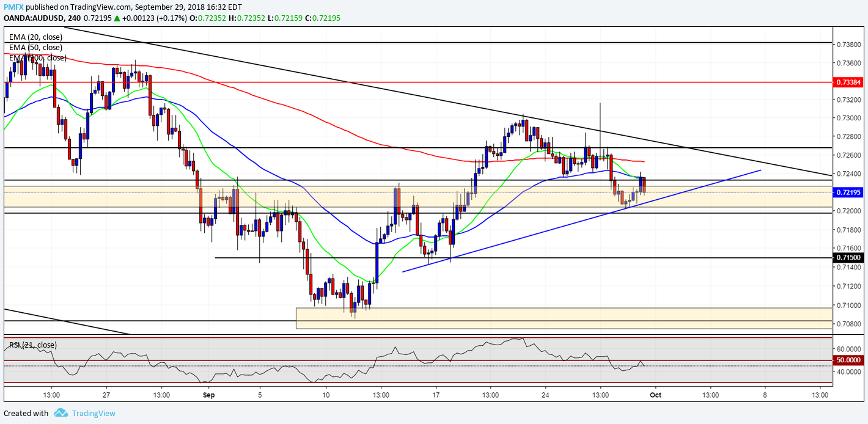Open the TradingView link at bottom left
868x424 pixels.
pos(94,414)
